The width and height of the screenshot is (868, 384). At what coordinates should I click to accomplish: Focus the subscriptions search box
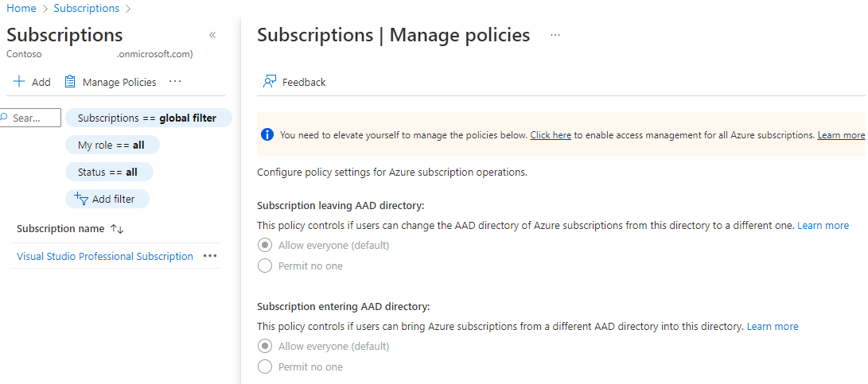[x=30, y=118]
